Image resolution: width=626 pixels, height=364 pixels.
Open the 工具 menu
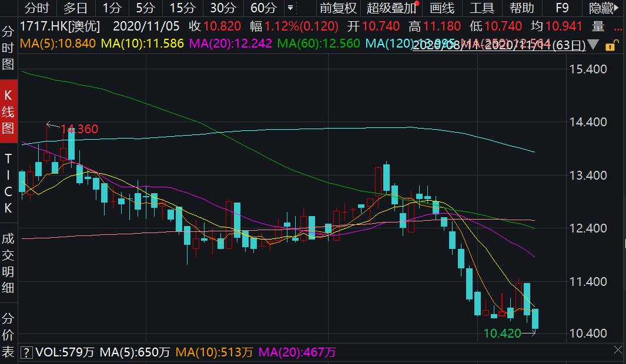point(482,8)
